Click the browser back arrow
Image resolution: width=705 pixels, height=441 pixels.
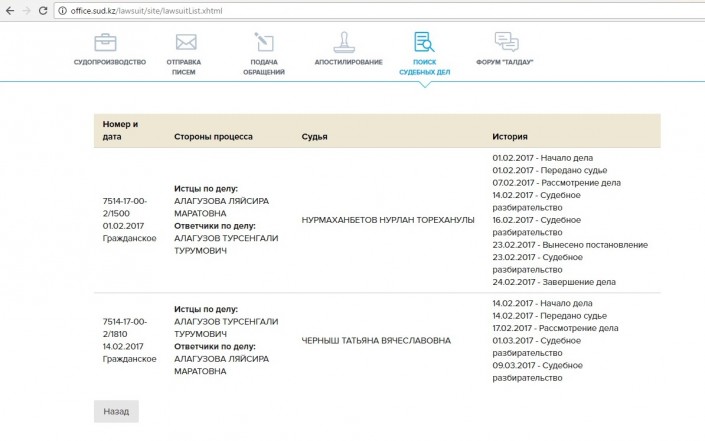[x=8, y=10]
